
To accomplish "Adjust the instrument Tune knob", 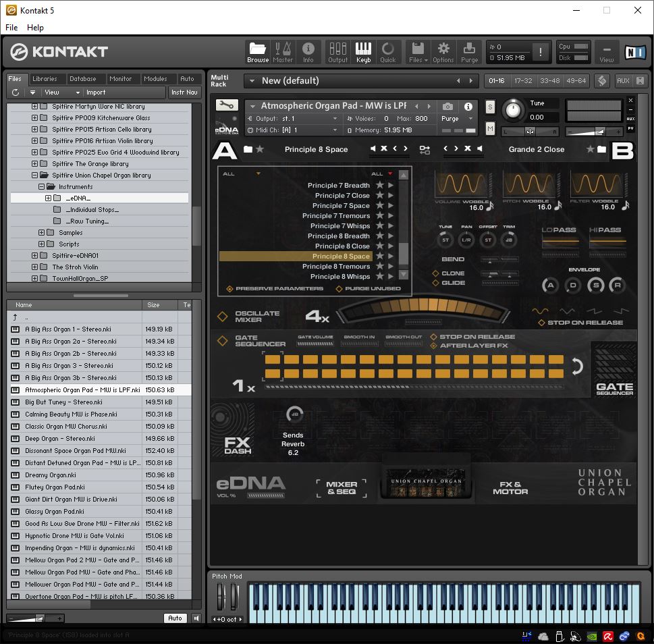I will [x=513, y=110].
